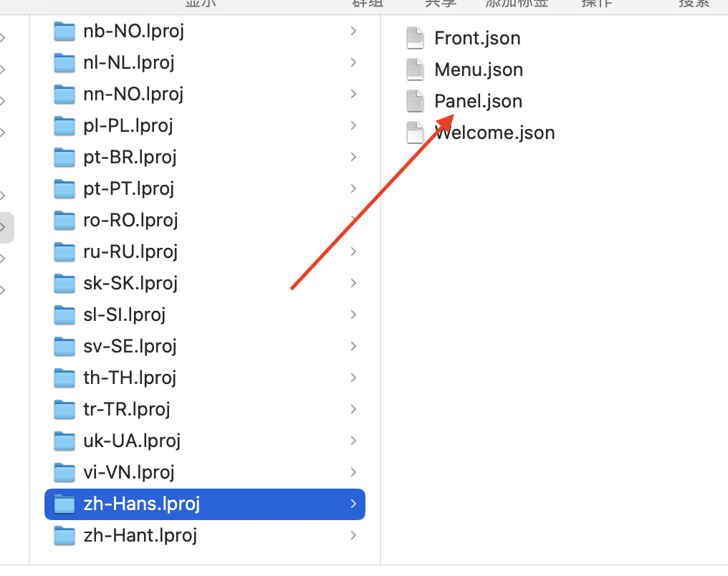Select the sl-SI.lproj folder
Image resolution: width=728 pixels, height=576 pixels.
(205, 315)
